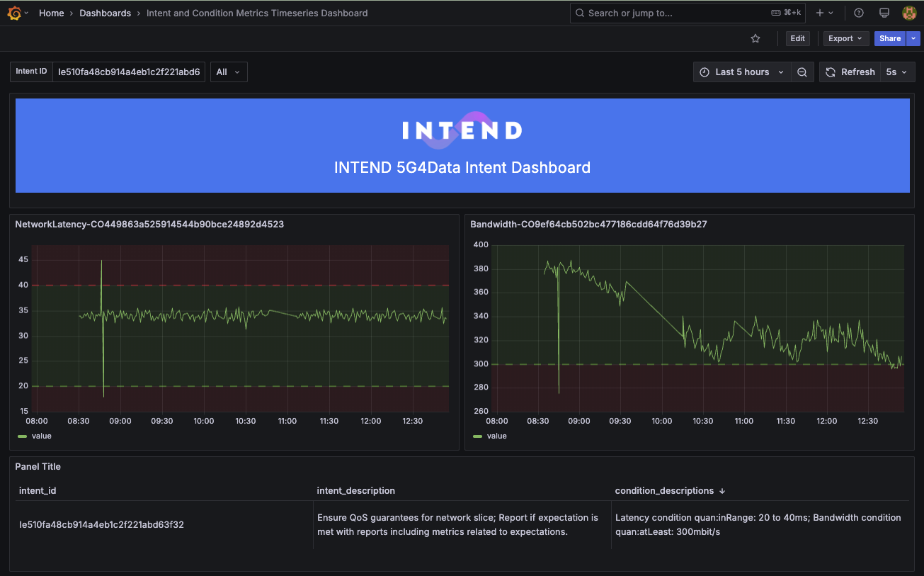Image resolution: width=924 pixels, height=576 pixels.
Task: Open the NetworkLatency panel title
Action: coord(149,224)
